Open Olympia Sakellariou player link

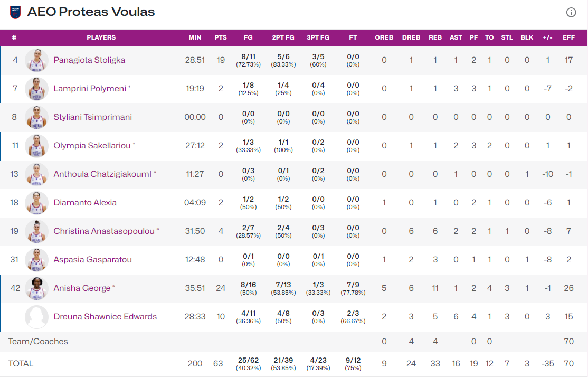92,146
